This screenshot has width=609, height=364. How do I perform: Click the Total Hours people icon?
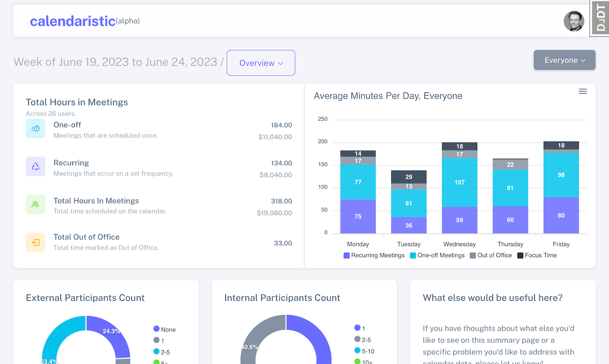tap(35, 204)
